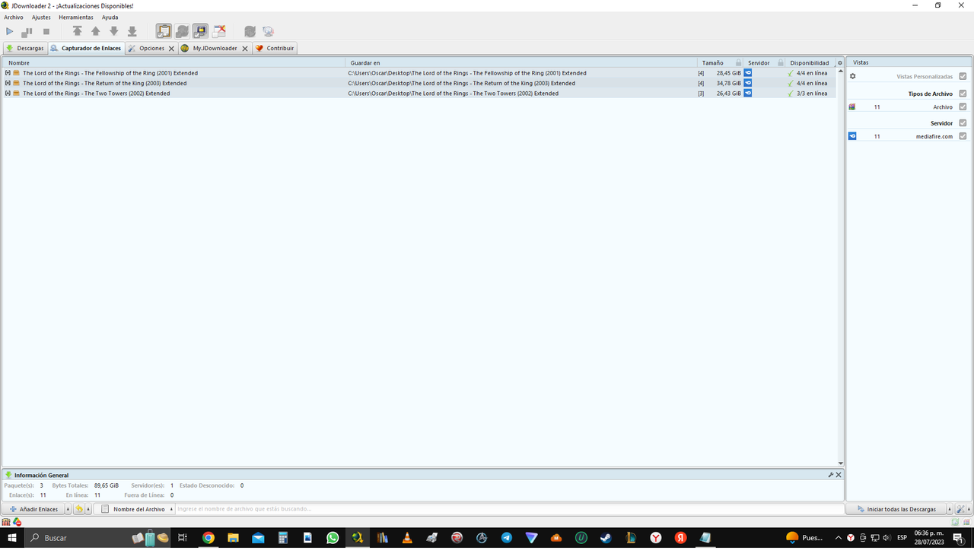Click mediafire icon in Fellowship row

tap(747, 73)
